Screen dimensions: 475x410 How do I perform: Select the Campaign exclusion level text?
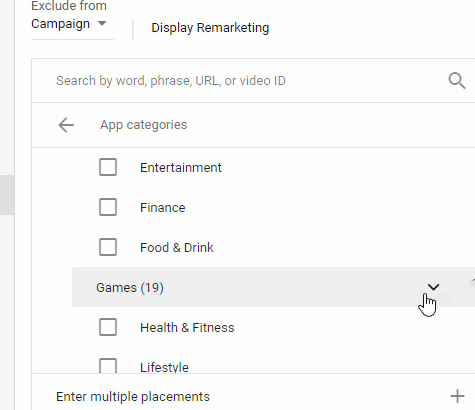point(60,24)
